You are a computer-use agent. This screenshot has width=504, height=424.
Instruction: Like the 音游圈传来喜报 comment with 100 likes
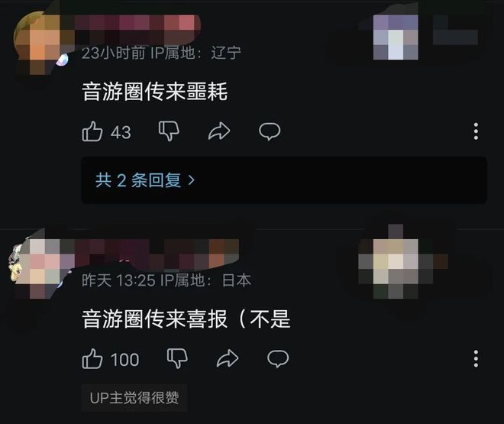coord(92,358)
